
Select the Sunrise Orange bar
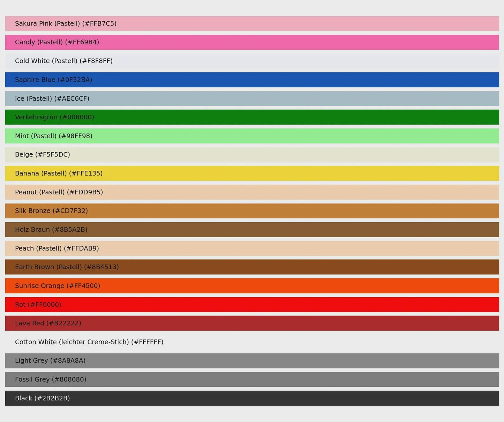(x=252, y=286)
